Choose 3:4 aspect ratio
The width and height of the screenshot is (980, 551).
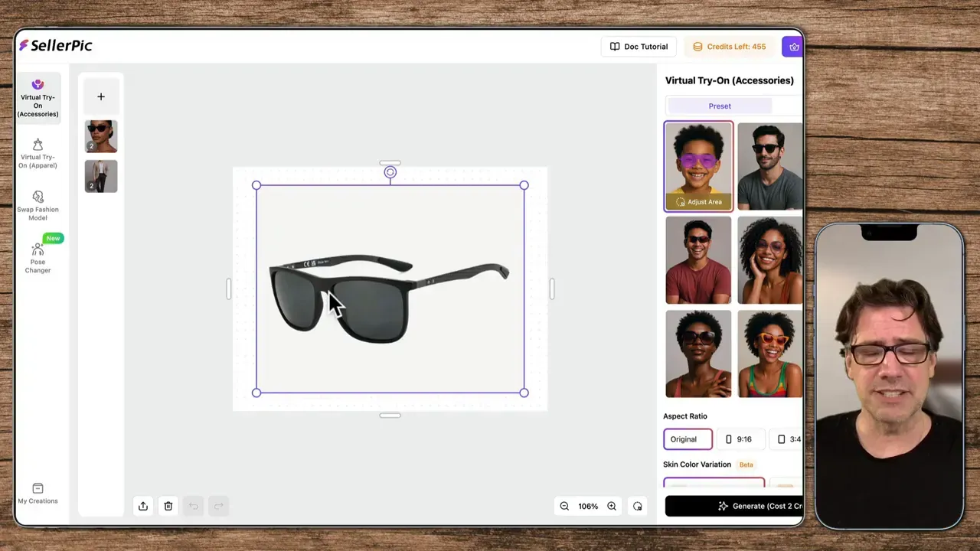click(789, 439)
